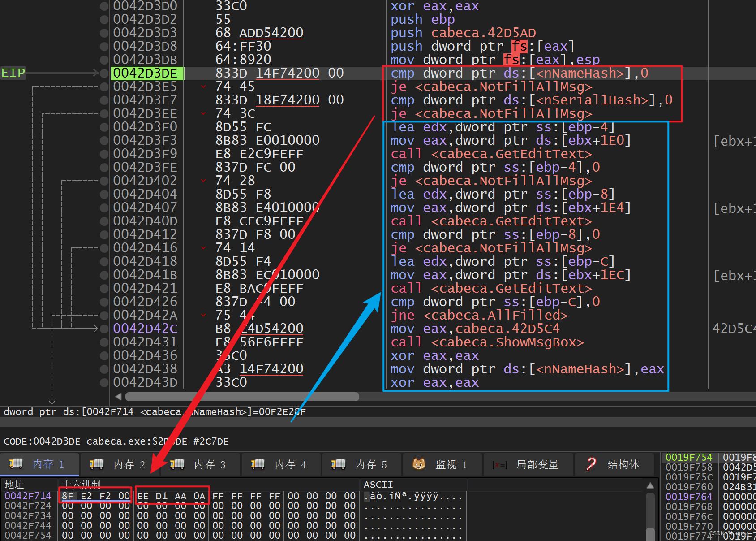Select dump address 0042F754
This screenshot has height=541, width=756.
[28, 535]
